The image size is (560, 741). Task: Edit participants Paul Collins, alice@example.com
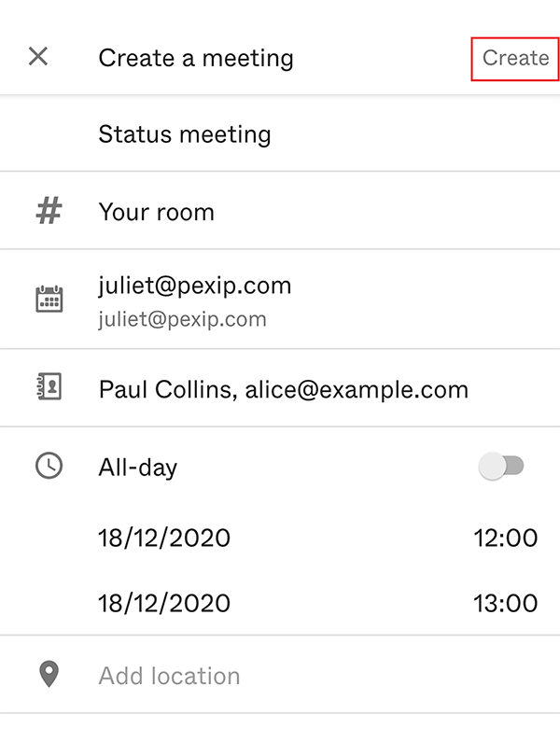pos(283,389)
